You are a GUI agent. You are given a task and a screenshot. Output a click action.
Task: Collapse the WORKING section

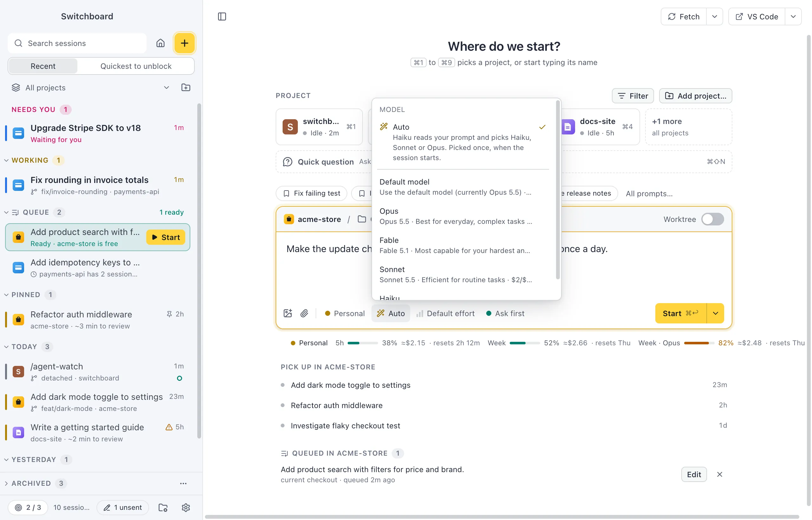[x=6, y=160]
